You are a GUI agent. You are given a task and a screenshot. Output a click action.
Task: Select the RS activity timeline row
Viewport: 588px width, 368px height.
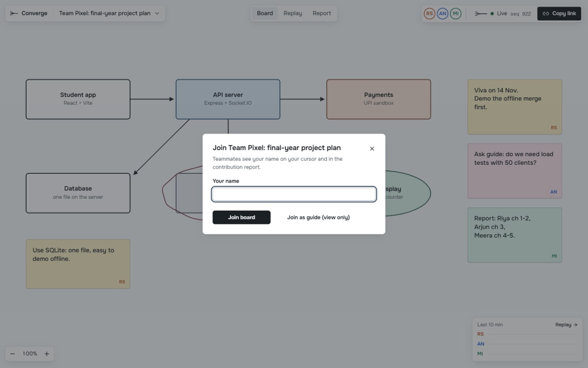[527, 334]
